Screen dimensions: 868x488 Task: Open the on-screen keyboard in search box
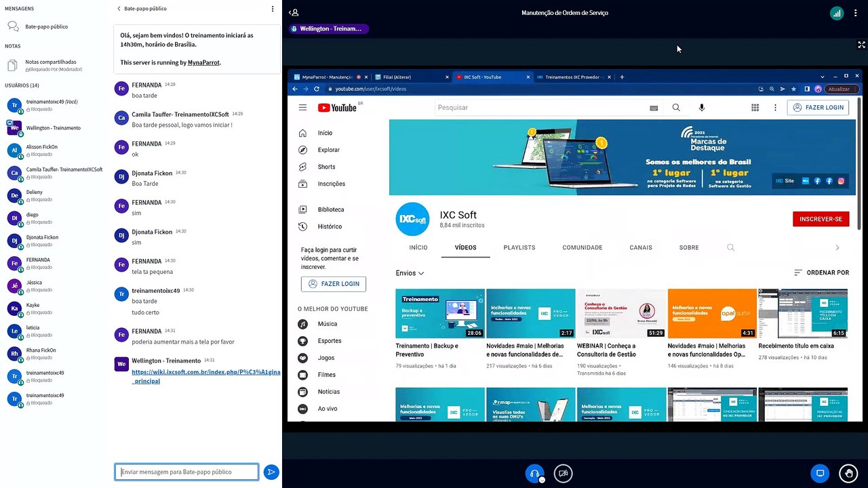point(654,108)
